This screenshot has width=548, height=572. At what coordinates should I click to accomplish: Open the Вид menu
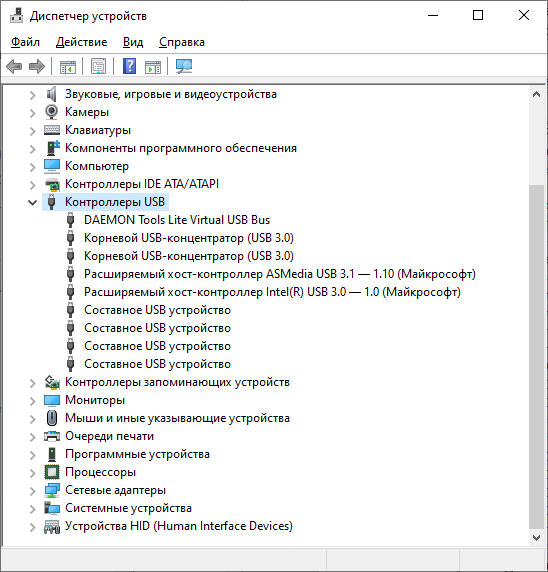coord(133,42)
